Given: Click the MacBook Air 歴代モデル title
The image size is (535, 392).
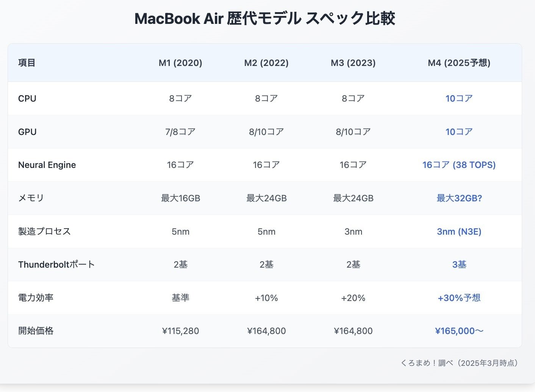Looking at the screenshot, I should tap(265, 18).
